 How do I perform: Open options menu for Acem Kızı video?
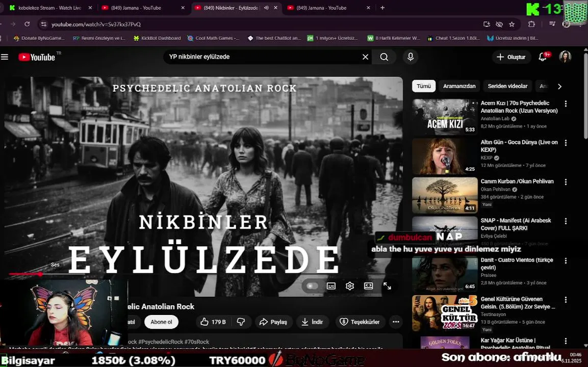(x=566, y=104)
